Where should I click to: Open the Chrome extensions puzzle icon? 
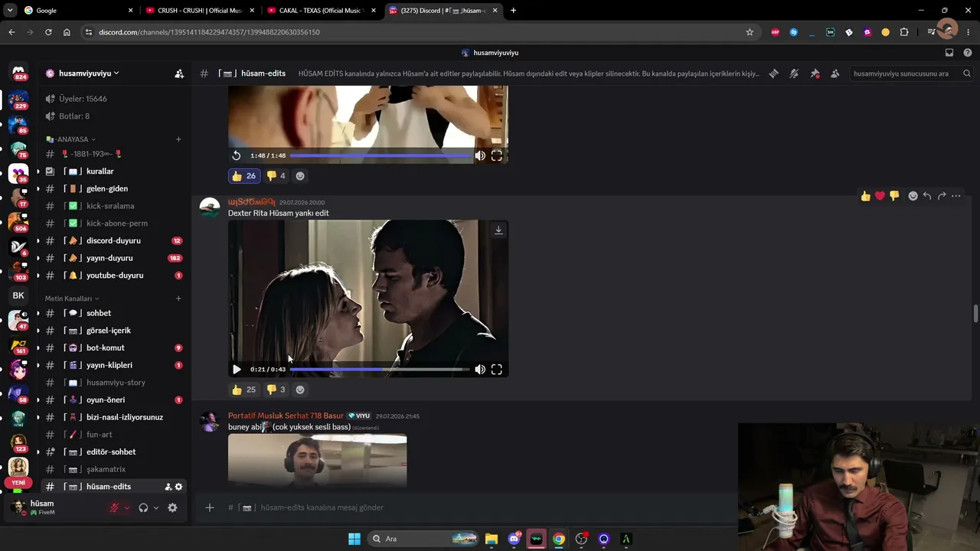(904, 32)
